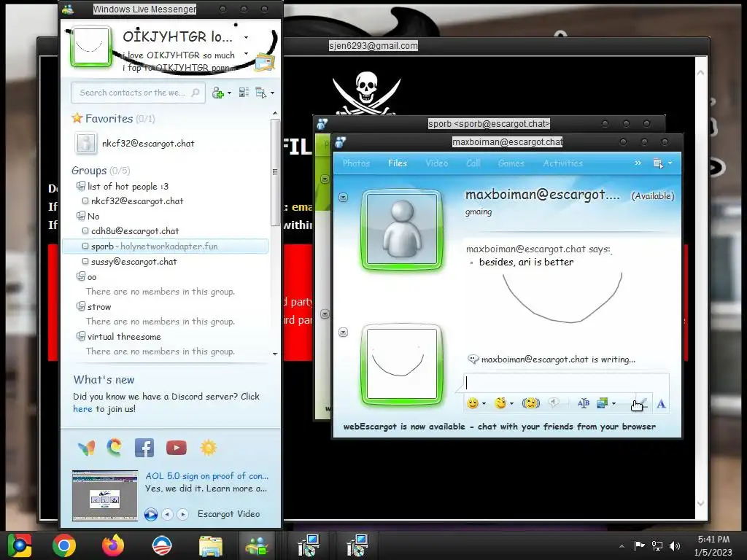Open the Games tab in chat window
Viewport: 747px width, 560px height.
(x=511, y=163)
